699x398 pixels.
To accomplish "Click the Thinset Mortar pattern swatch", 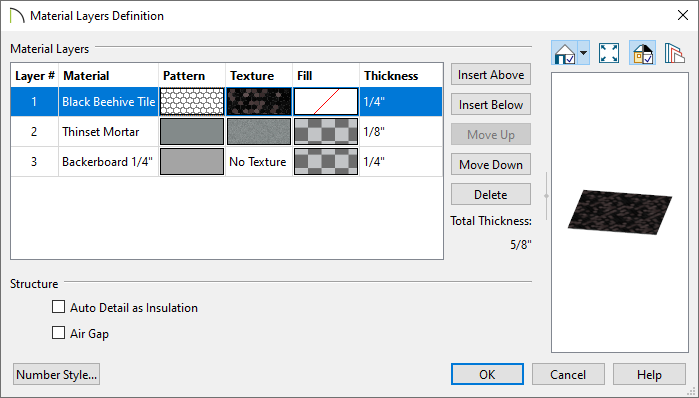I will pyautogui.click(x=192, y=131).
